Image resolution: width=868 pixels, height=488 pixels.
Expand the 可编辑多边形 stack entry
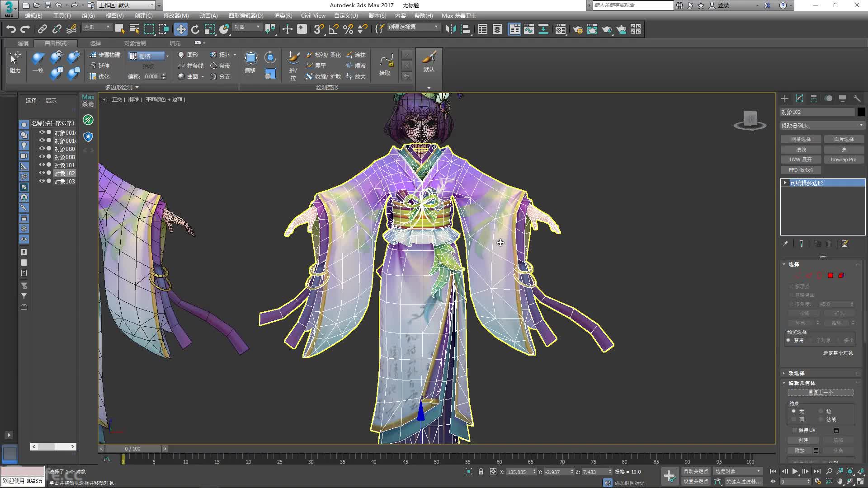tap(785, 183)
